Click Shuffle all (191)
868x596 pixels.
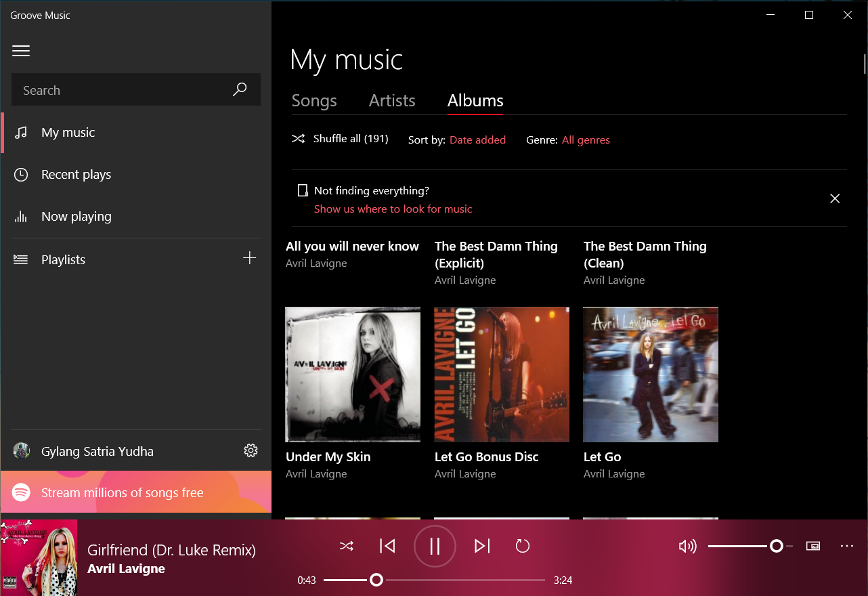[340, 139]
